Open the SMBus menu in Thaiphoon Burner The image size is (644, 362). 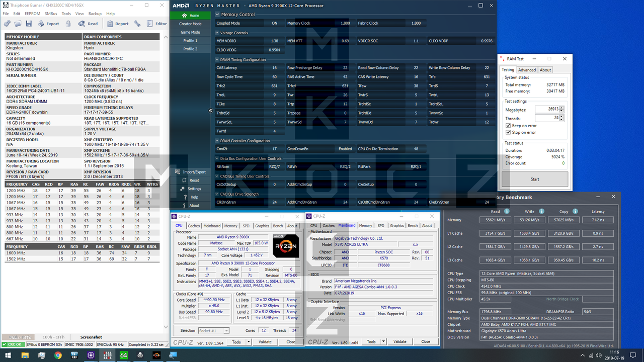[51, 14]
